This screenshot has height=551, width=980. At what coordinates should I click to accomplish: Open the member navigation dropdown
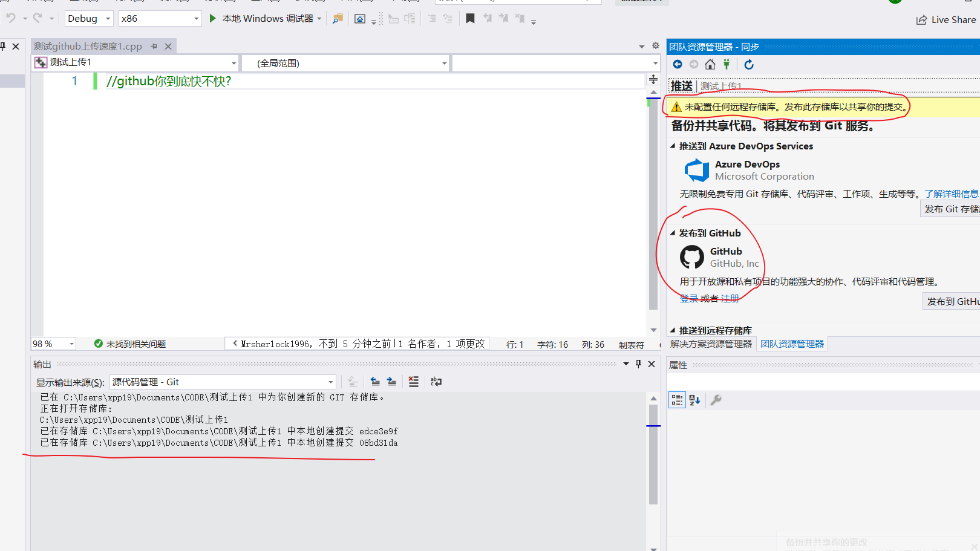(x=555, y=63)
